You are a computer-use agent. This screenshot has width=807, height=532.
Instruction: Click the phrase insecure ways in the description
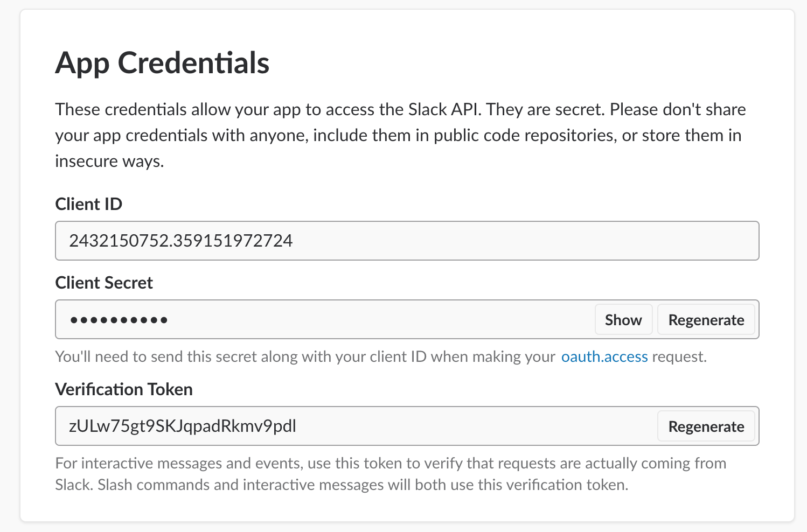pyautogui.click(x=109, y=162)
